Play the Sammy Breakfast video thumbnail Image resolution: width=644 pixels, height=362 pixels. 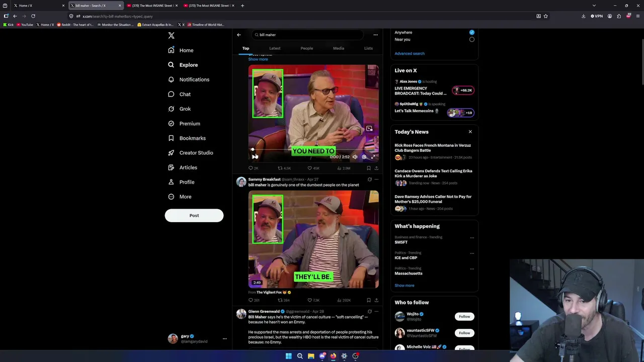tap(313, 239)
